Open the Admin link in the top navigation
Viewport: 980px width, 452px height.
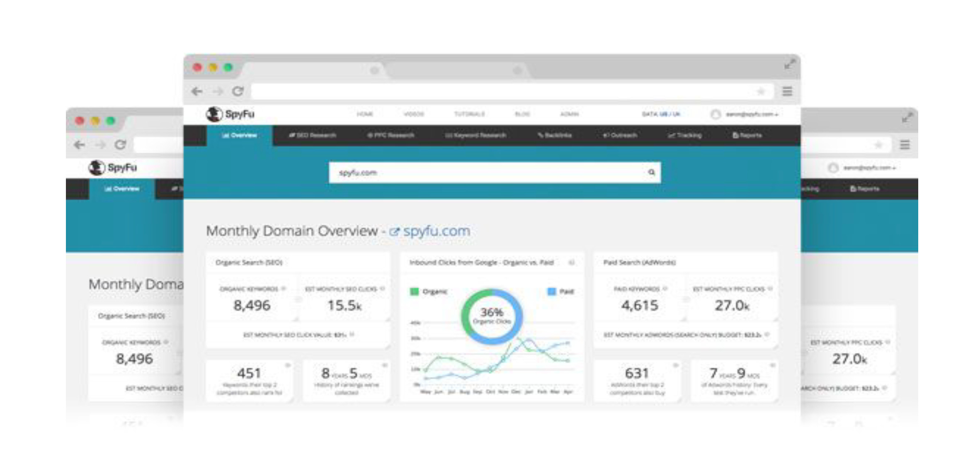569,114
